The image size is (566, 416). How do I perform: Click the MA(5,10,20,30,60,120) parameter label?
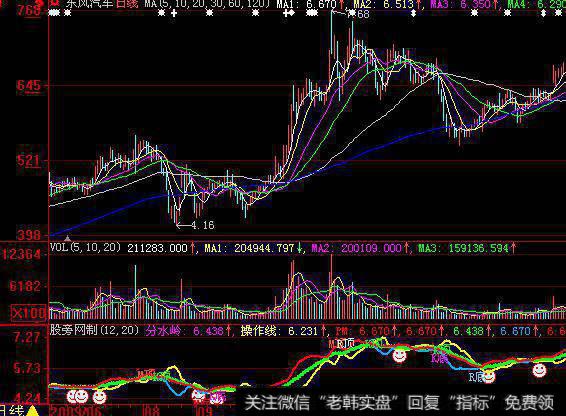coord(207,4)
